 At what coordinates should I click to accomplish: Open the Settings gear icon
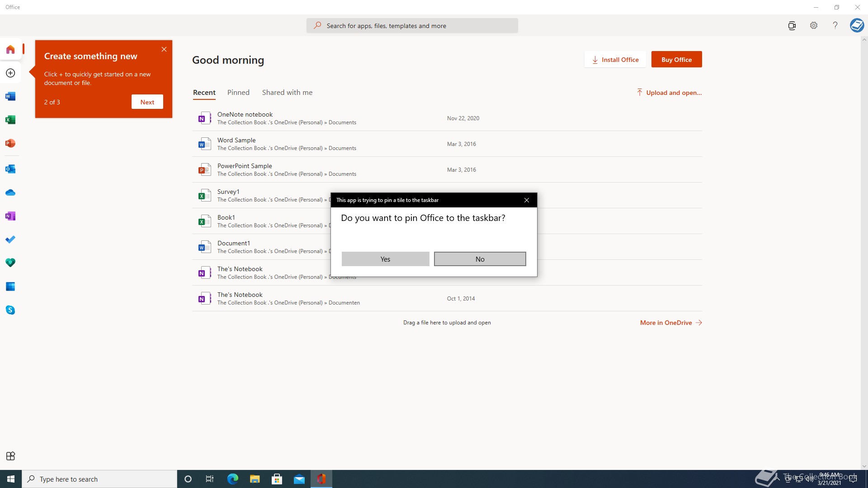(814, 26)
